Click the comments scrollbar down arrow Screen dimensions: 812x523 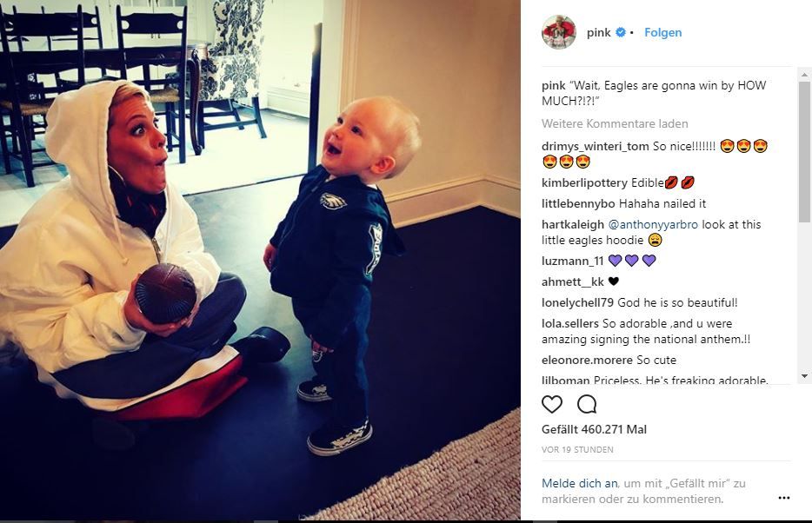804,376
